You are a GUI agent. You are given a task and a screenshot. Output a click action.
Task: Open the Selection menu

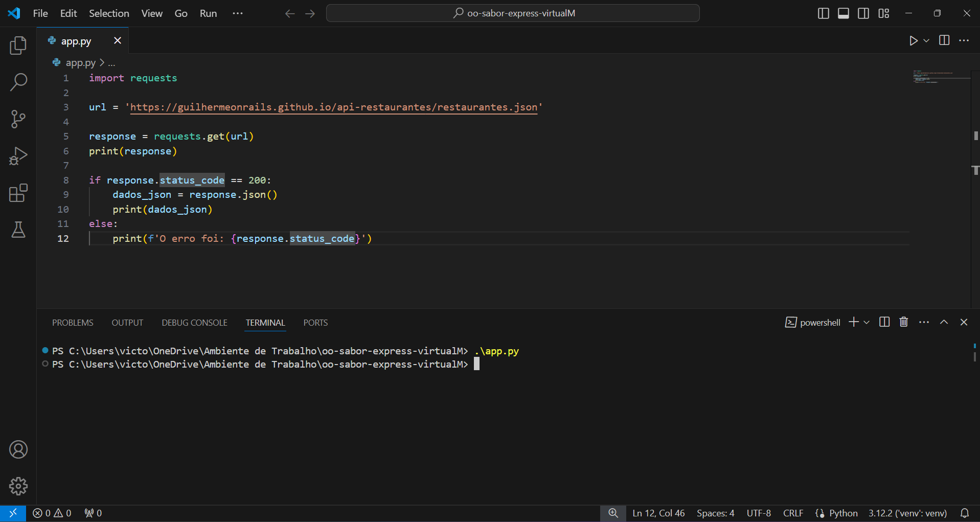click(109, 13)
